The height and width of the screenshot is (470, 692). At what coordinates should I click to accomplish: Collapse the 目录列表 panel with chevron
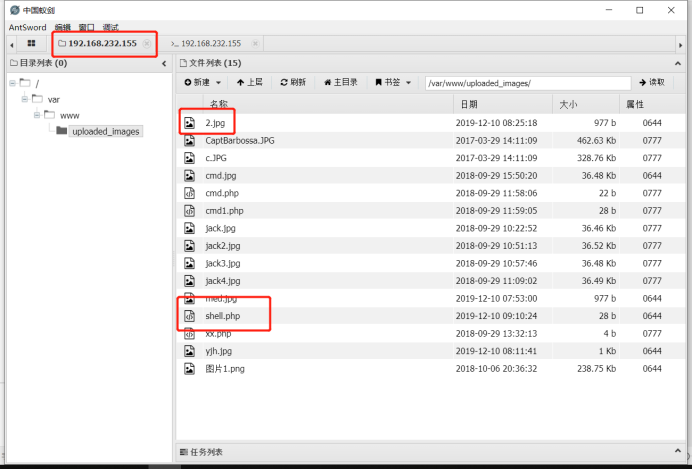(x=164, y=64)
